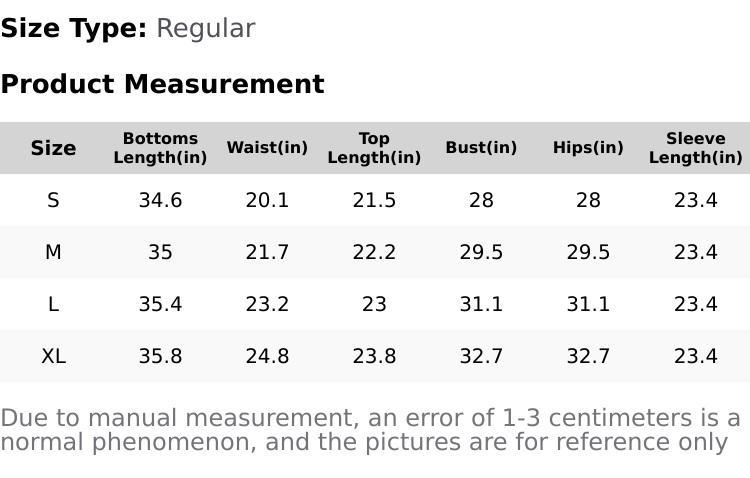Click the Bust(in) column header
This screenshot has width=750, height=478.
[x=481, y=148]
